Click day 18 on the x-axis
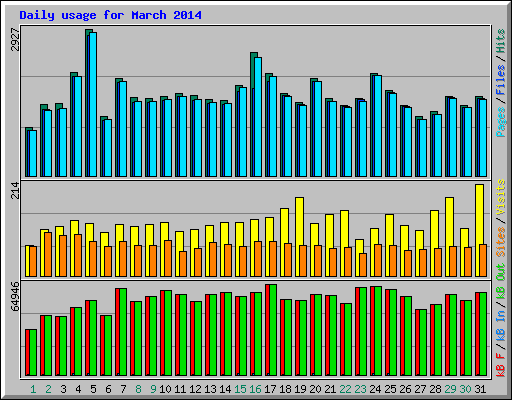 pos(285,389)
